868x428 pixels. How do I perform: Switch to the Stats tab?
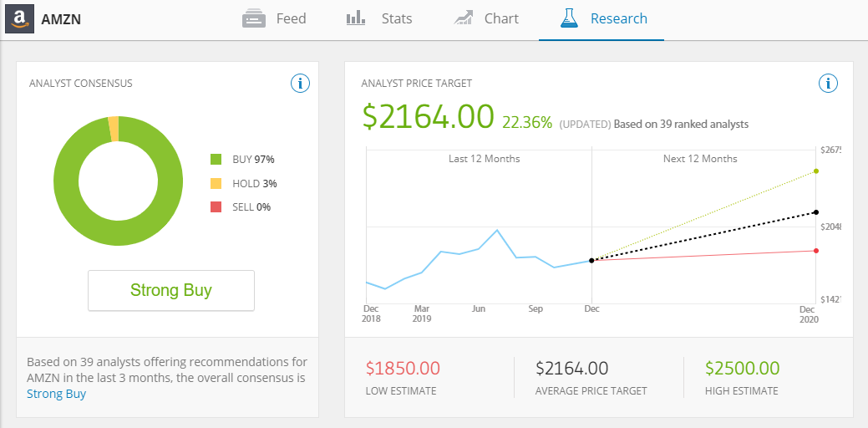[x=380, y=19]
